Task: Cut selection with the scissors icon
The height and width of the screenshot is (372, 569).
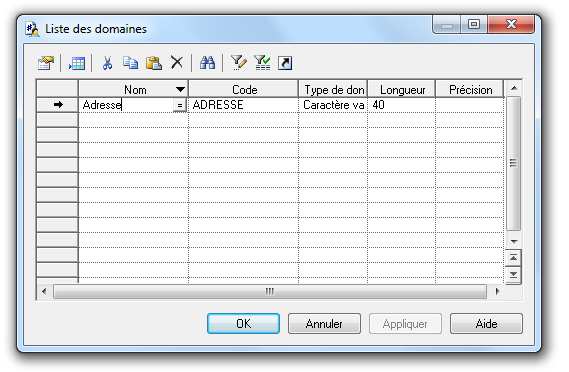Action: point(107,63)
